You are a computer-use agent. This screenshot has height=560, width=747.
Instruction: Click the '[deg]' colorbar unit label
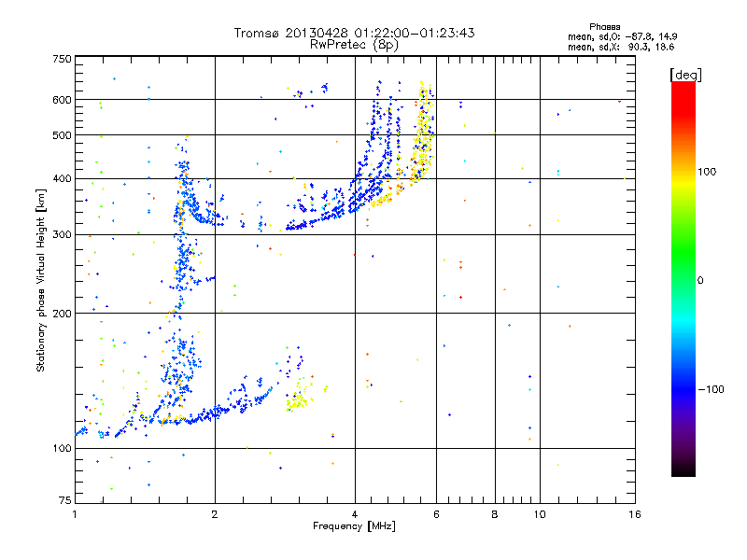685,75
